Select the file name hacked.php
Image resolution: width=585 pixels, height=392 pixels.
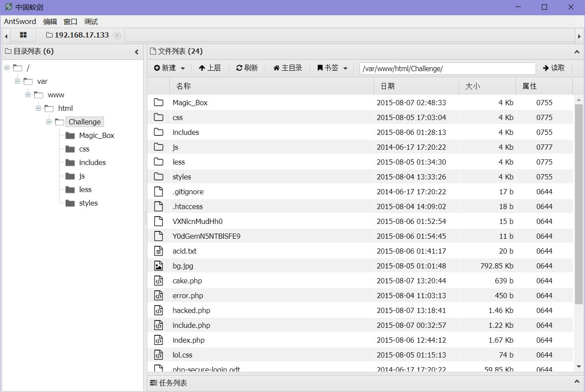click(x=191, y=310)
